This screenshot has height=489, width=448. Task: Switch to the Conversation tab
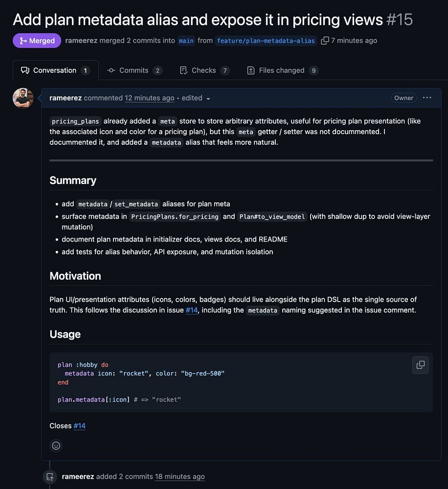click(55, 70)
